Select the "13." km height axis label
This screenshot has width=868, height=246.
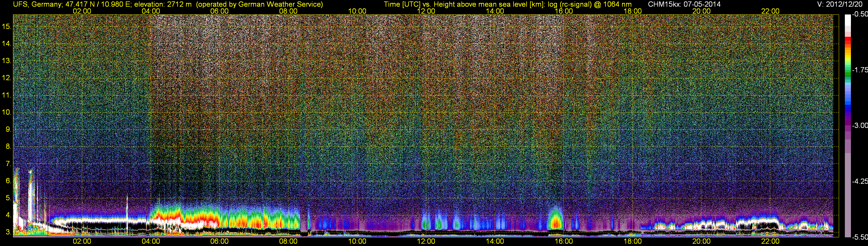point(7,61)
